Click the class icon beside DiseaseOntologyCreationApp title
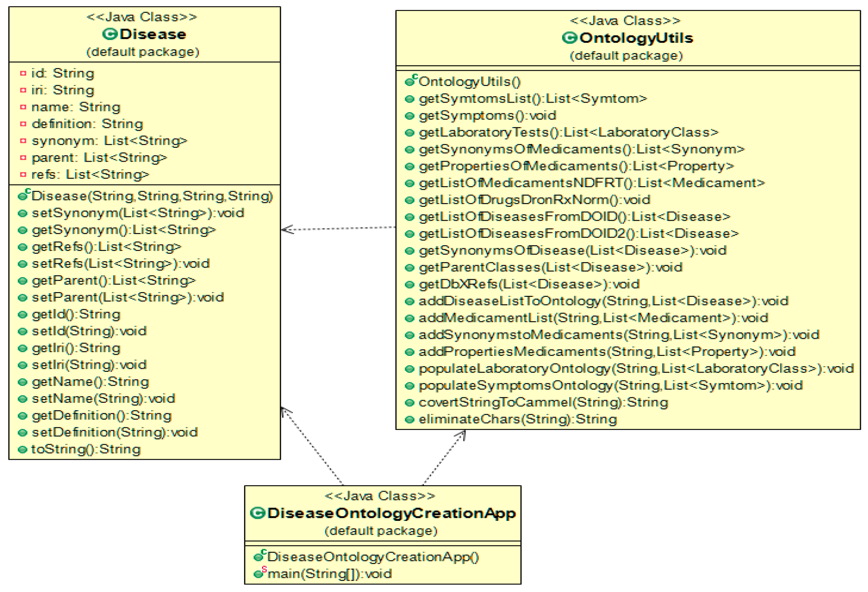The height and width of the screenshot is (592, 868). click(258, 513)
